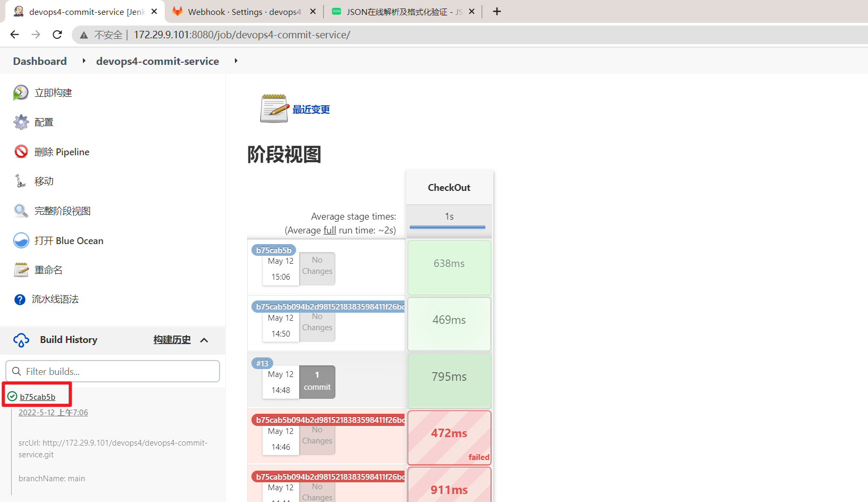Click the browser address bar URL
The height and width of the screenshot is (502, 868).
click(242, 35)
